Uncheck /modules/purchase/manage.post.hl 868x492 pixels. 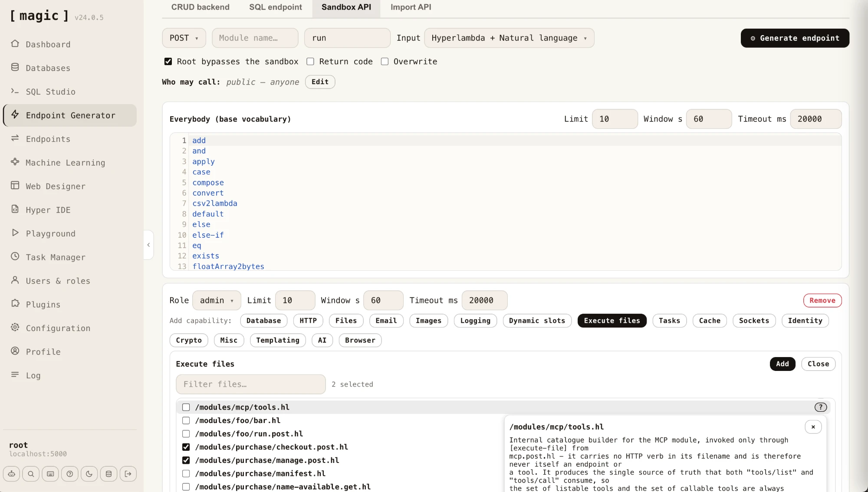pos(186,460)
